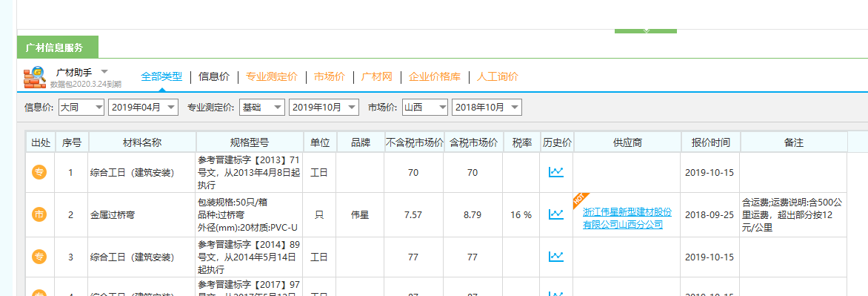Viewport: 868px width, 296px height.
Task: Click the PVC-U 过桥弯 specification cell
Action: pyautogui.click(x=250, y=214)
